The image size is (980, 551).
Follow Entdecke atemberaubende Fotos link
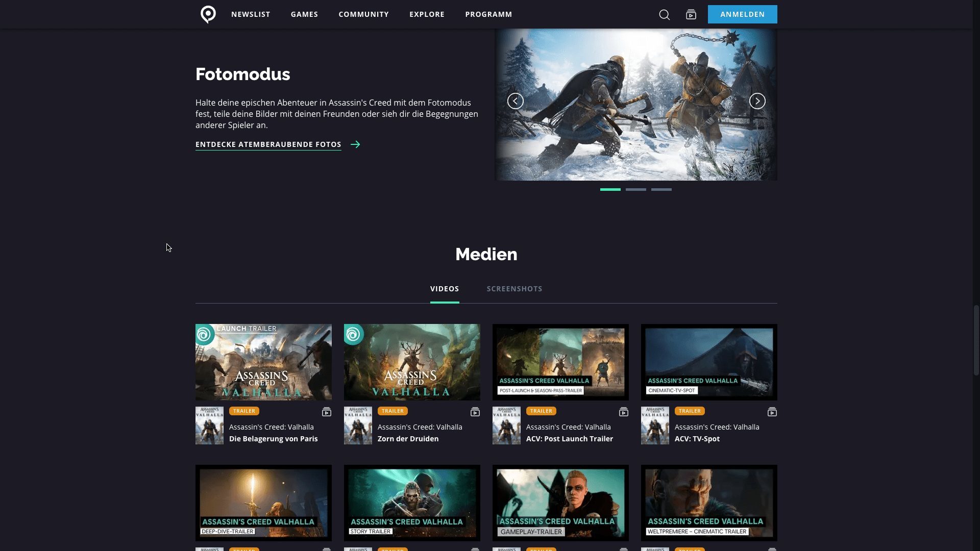click(268, 144)
